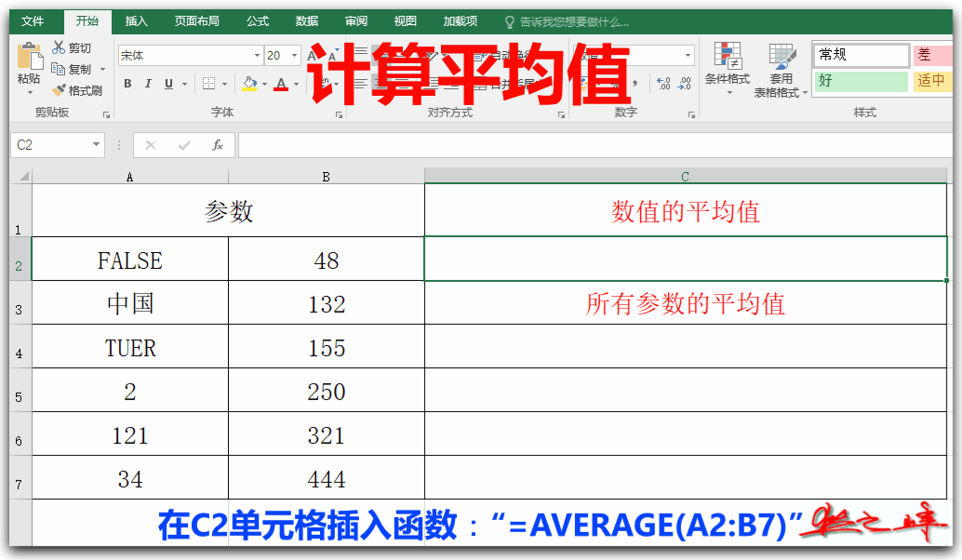Select empty cell C2
Image resolution: width=962 pixels, height=560 pixels.
pyautogui.click(x=686, y=259)
